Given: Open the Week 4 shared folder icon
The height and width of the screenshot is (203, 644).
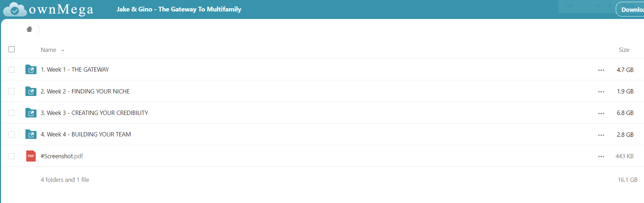Looking at the screenshot, I should (x=31, y=134).
